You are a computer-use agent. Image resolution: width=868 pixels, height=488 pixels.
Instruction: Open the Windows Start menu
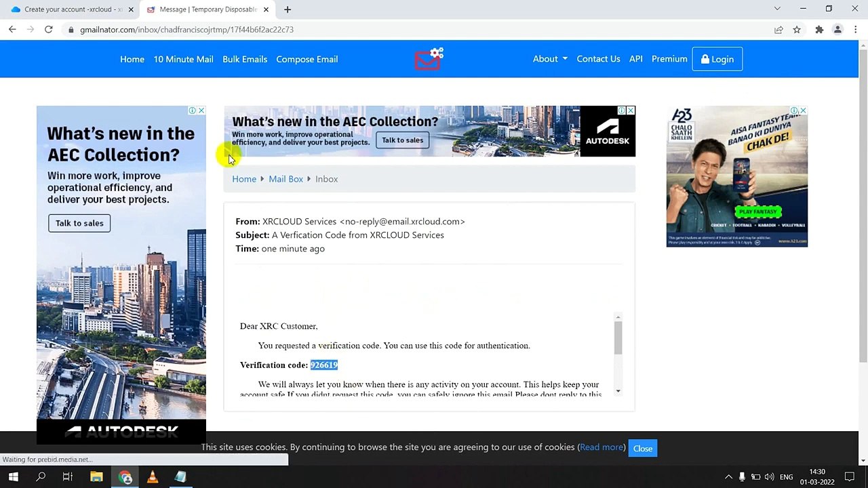coord(13,477)
